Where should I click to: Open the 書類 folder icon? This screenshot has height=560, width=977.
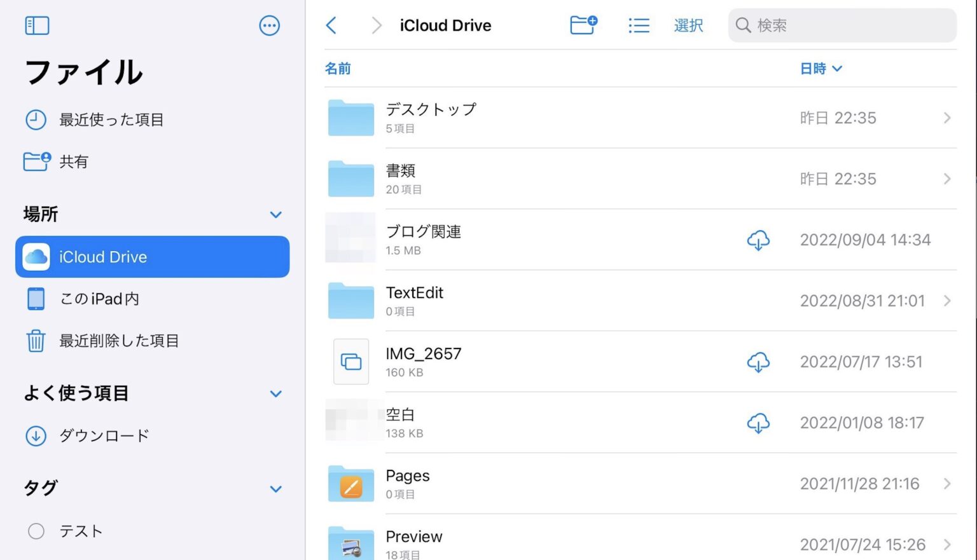(x=351, y=179)
